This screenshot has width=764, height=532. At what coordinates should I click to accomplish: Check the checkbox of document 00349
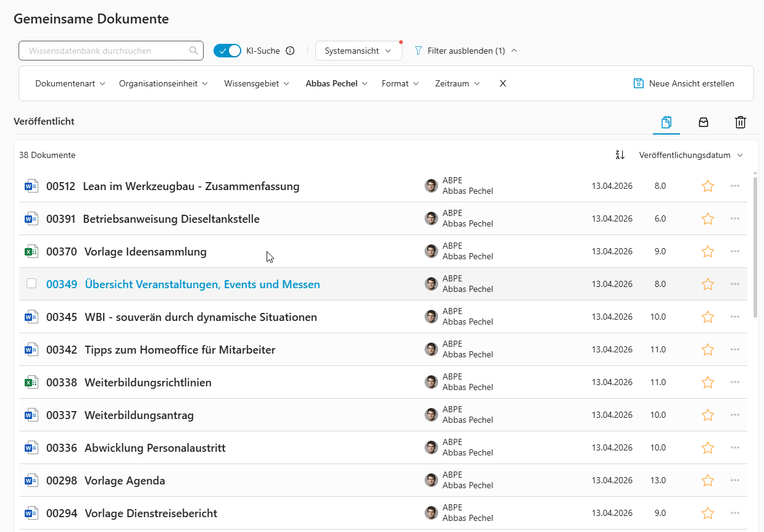point(31,283)
